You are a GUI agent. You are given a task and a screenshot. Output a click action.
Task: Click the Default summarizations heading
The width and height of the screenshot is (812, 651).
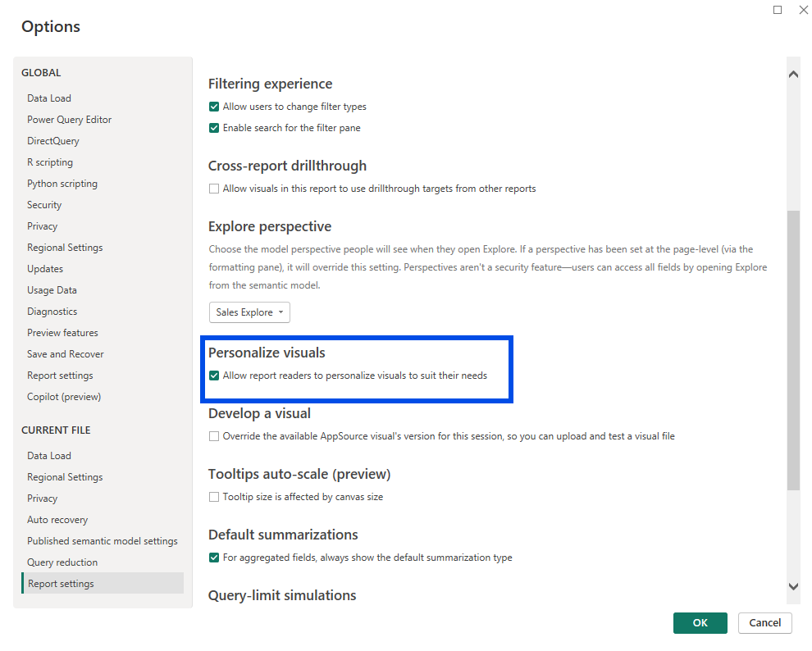point(283,535)
